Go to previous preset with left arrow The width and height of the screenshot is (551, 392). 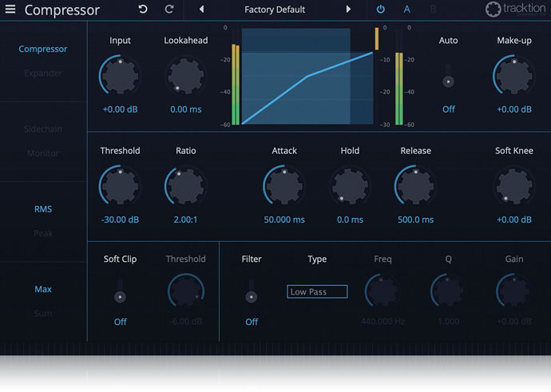tap(201, 10)
